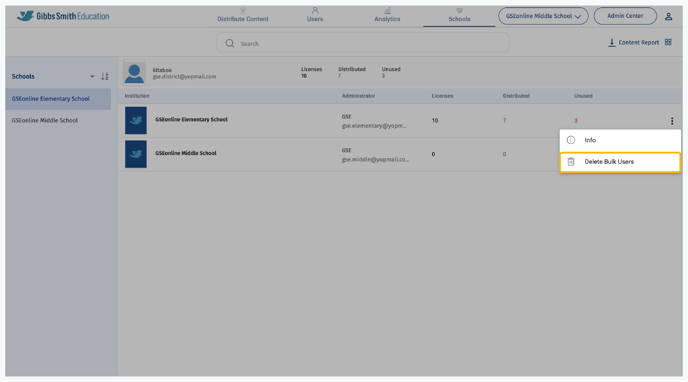Open GSEonline Elementary School table row name
Image resolution: width=688 pixels, height=382 pixels.
coord(191,119)
